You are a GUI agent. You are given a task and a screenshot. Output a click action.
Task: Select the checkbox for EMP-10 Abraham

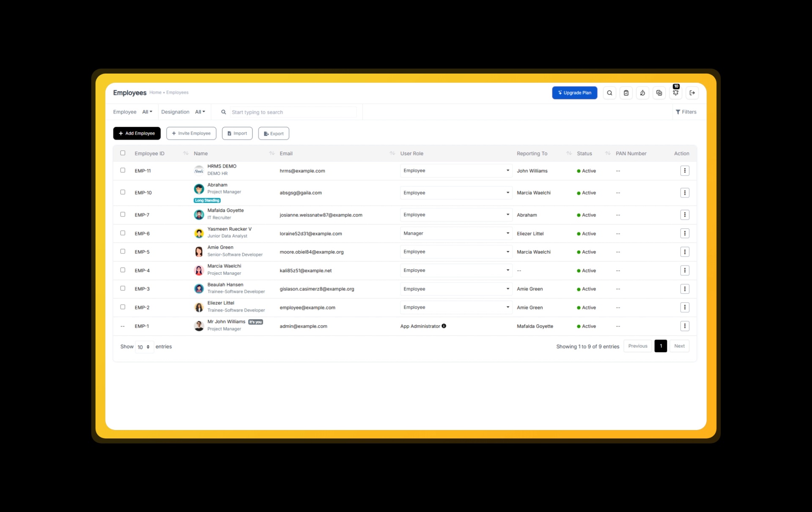point(123,192)
